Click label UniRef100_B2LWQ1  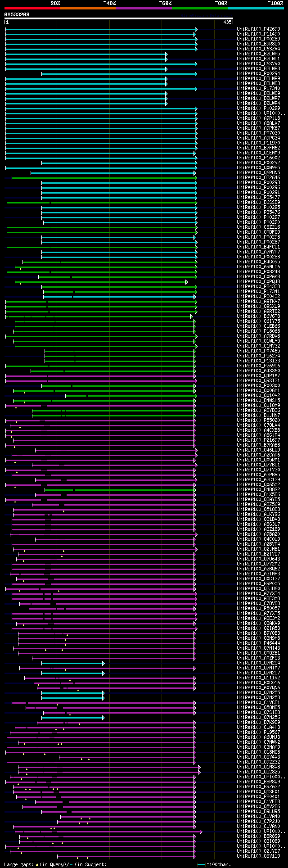pos(258,59)
